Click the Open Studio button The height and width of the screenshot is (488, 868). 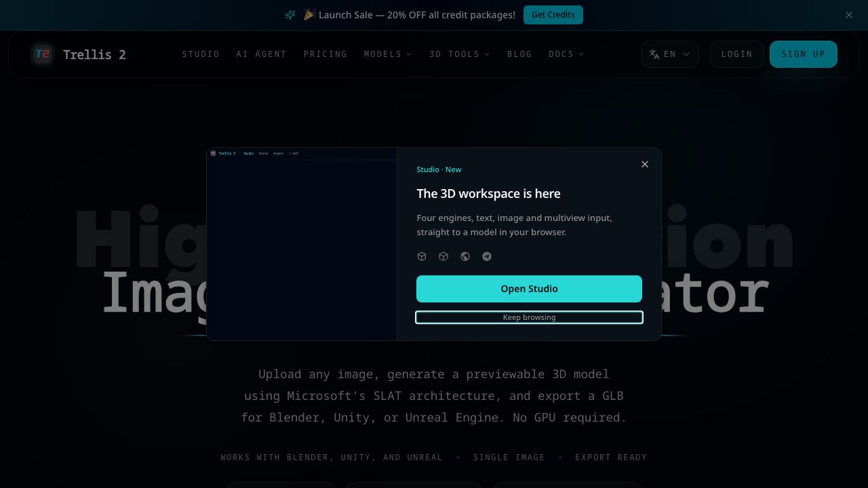pyautogui.click(x=529, y=289)
